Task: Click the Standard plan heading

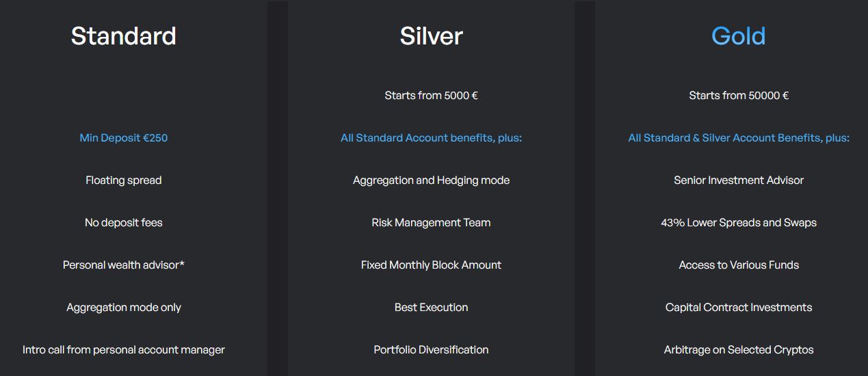Action: [123, 36]
